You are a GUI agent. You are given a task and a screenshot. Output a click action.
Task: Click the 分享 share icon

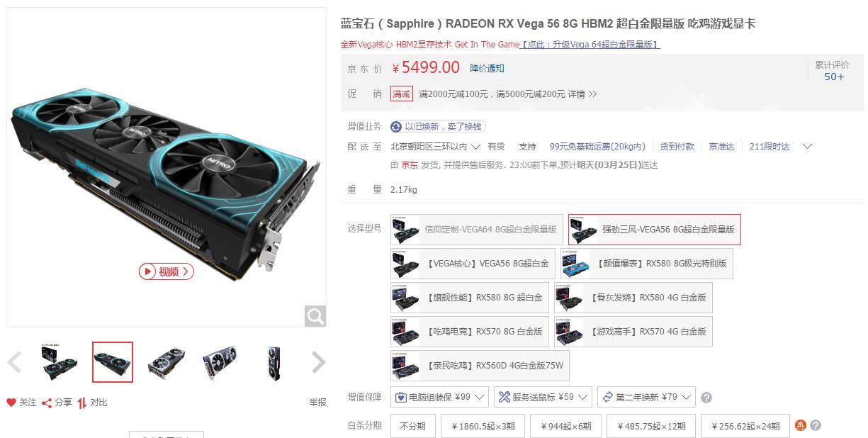[47, 403]
